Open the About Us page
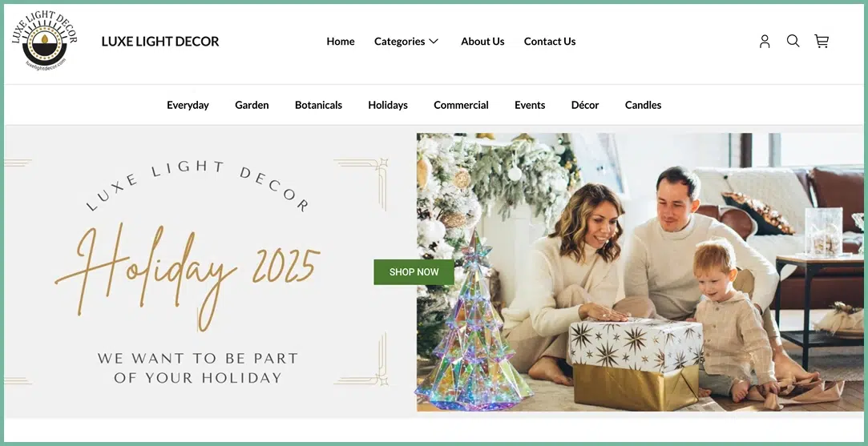This screenshot has width=868, height=446. 482,42
